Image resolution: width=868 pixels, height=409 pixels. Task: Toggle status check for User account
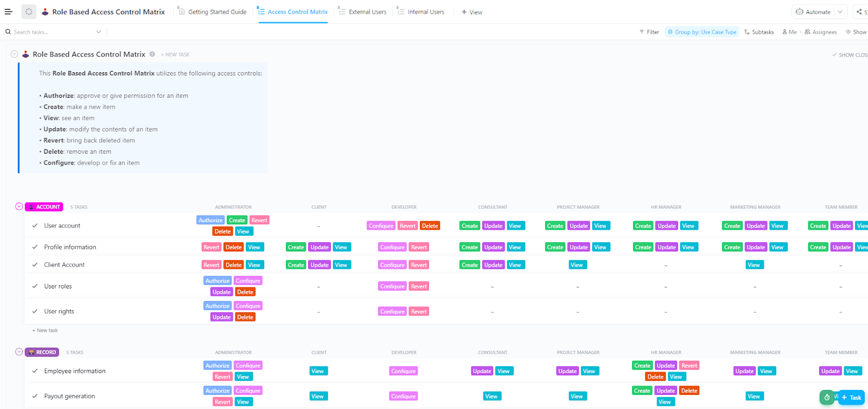(x=35, y=225)
